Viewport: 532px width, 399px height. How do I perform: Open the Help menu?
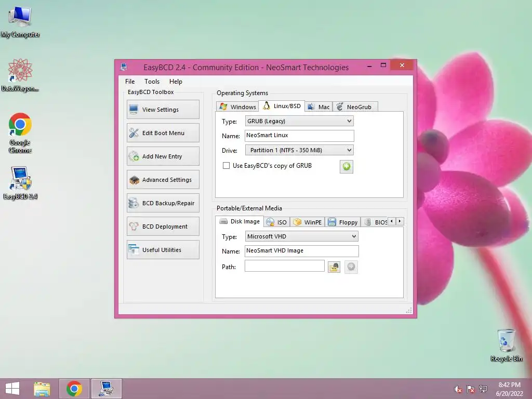click(176, 82)
